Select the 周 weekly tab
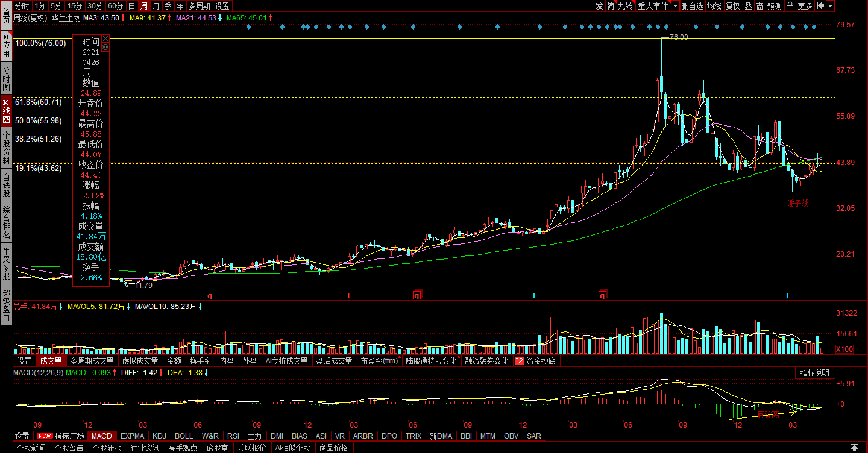The width and height of the screenshot is (868, 453). click(143, 6)
